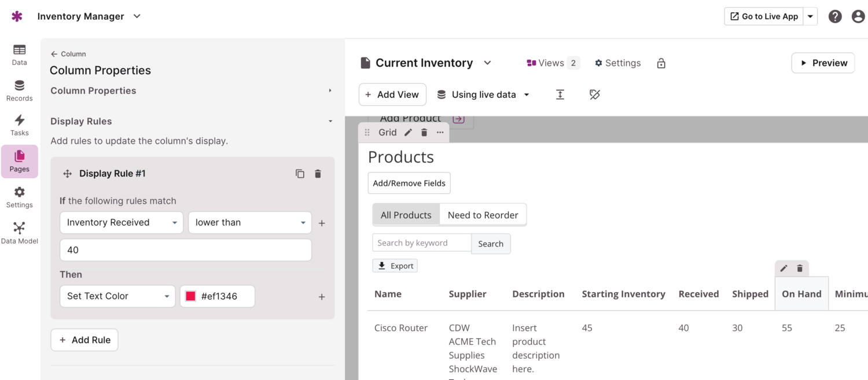Go to Tasks in the sidebar
This screenshot has width=868, height=380.
point(19,125)
